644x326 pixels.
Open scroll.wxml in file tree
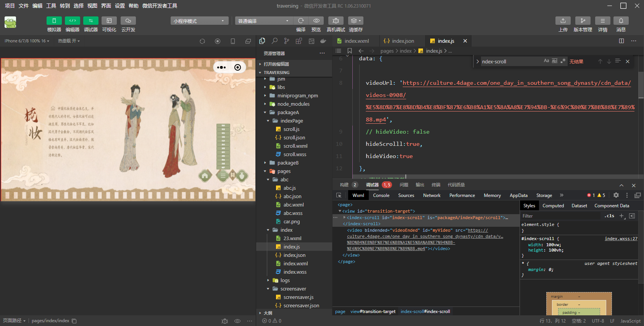coord(295,146)
